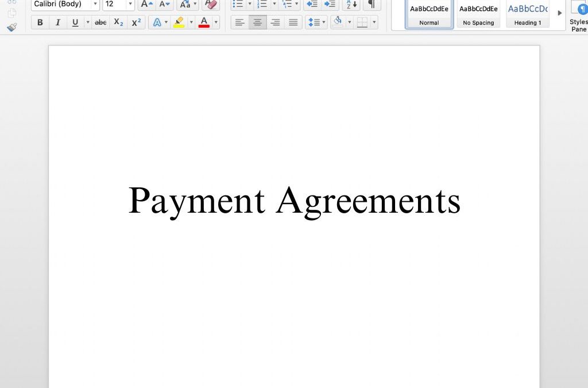Decrease font size
The width and height of the screenshot is (588, 388).
(164, 5)
